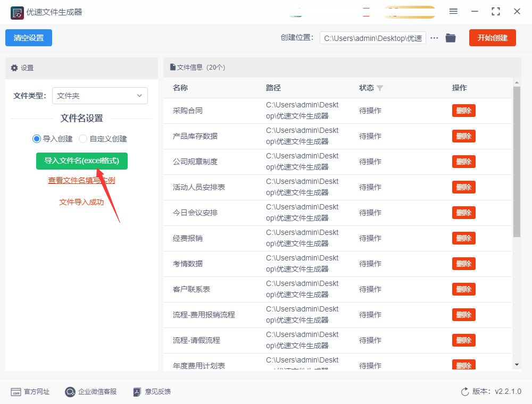Viewport: 532px width, 404px height.
Task: Open 企业微信客服 chat icon
Action: pyautogui.click(x=70, y=392)
